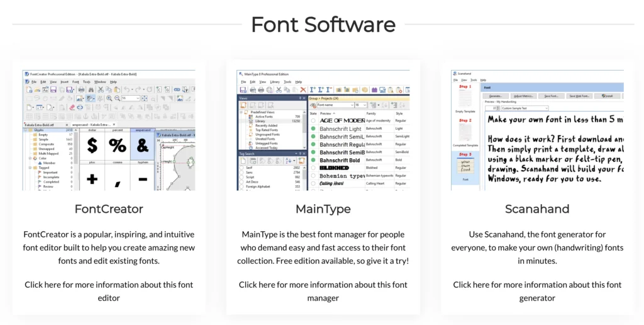Toggle green state dot for Bahnschrift Bold
Screen dimensions: 644x325
click(313, 160)
